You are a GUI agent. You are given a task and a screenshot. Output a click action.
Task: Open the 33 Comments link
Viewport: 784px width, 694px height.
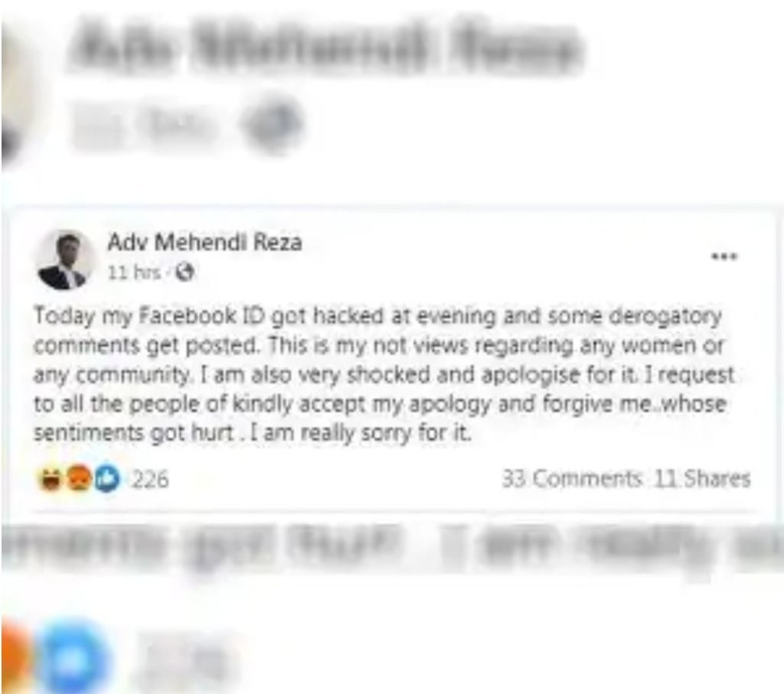coord(572,479)
